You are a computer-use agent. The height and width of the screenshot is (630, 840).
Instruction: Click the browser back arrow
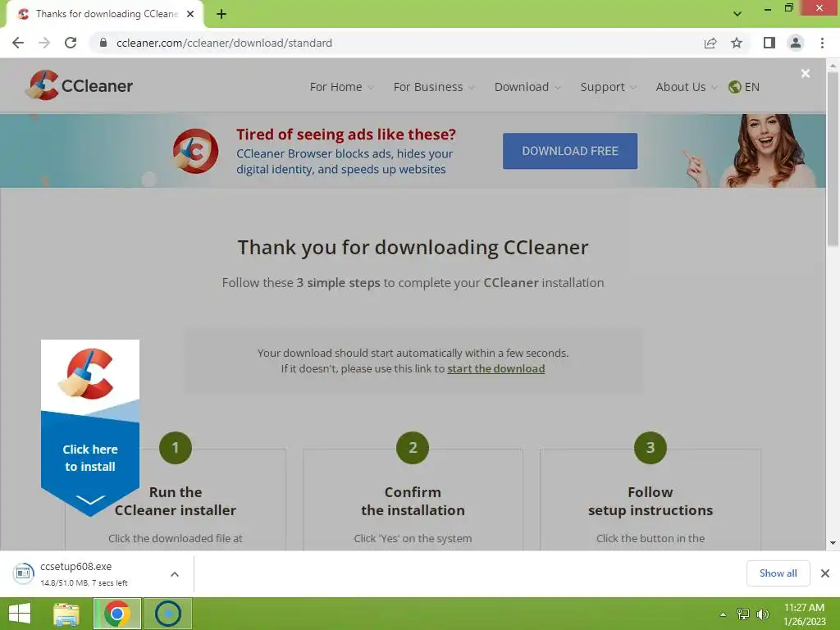point(18,43)
